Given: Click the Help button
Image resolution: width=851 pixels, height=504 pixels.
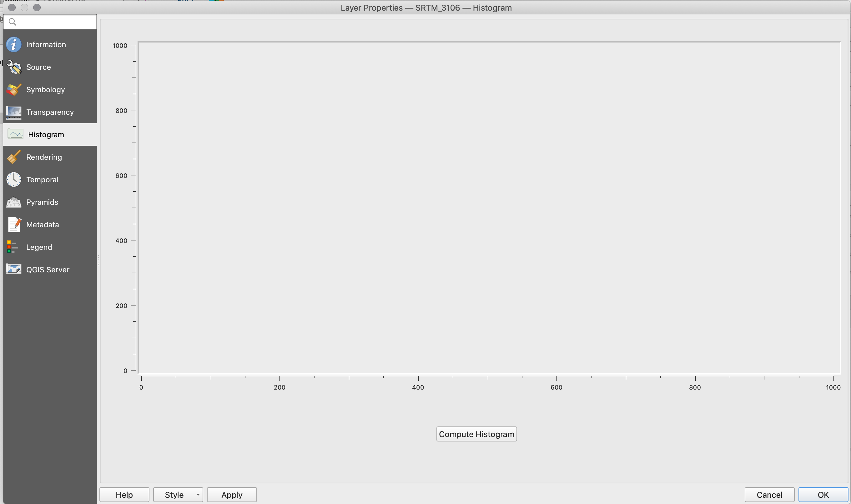Looking at the screenshot, I should [124, 494].
